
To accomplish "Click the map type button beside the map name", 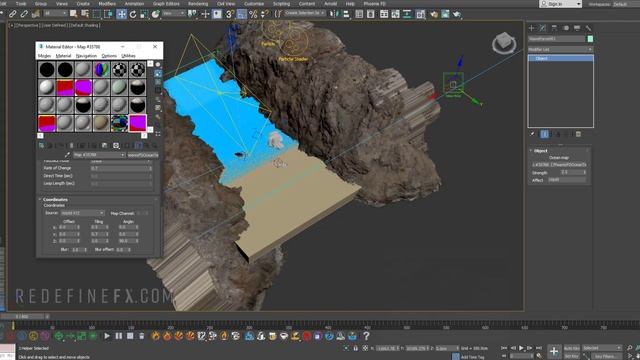I will pos(143,155).
